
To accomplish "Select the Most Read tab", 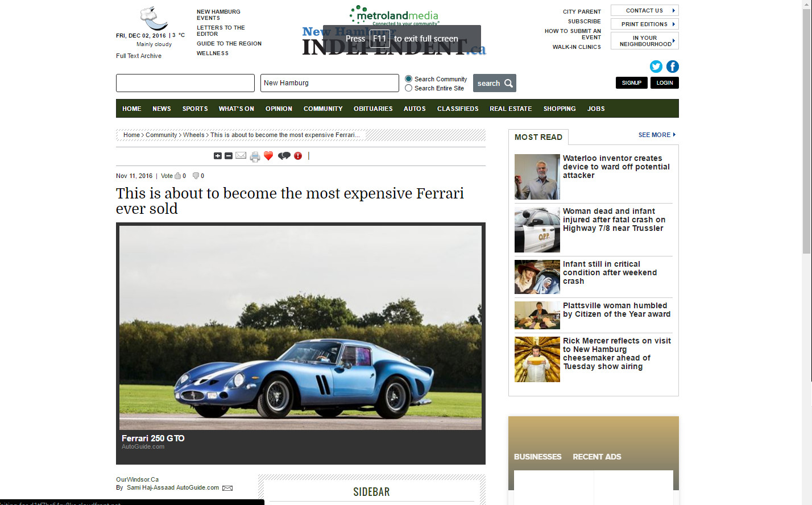I will click(x=538, y=137).
